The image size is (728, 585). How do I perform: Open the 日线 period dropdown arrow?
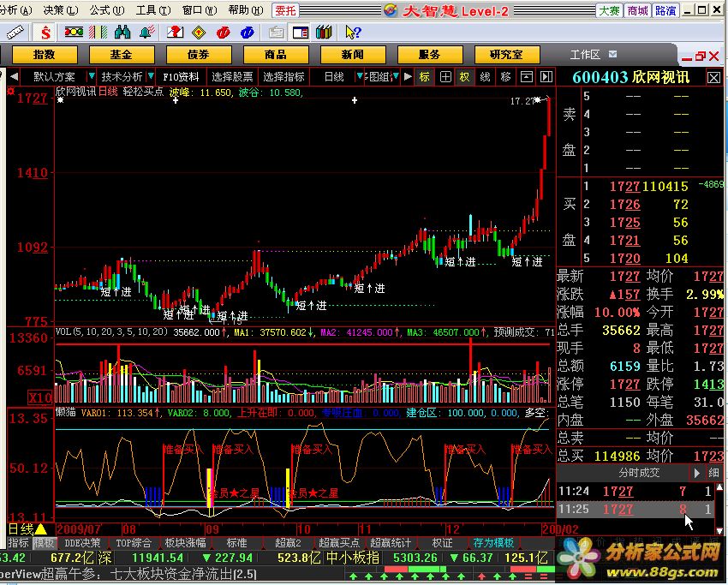click(360, 76)
